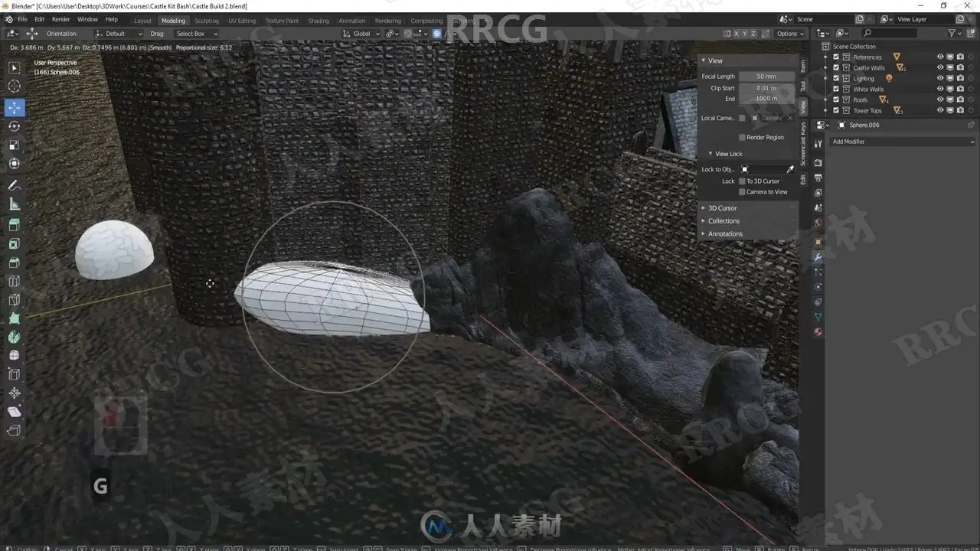The image size is (980, 551).
Task: Enable Camera to View lock checkbox
Action: (x=742, y=192)
